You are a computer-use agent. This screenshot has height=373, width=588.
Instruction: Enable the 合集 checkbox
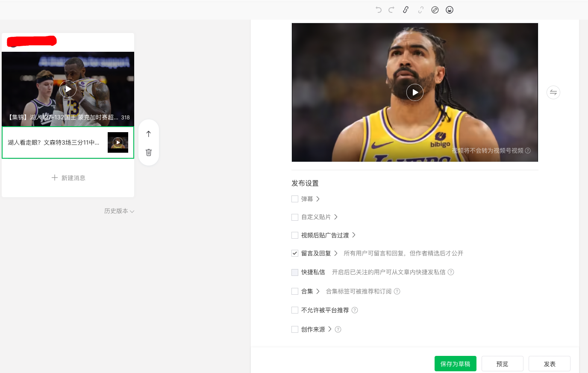pyautogui.click(x=295, y=291)
